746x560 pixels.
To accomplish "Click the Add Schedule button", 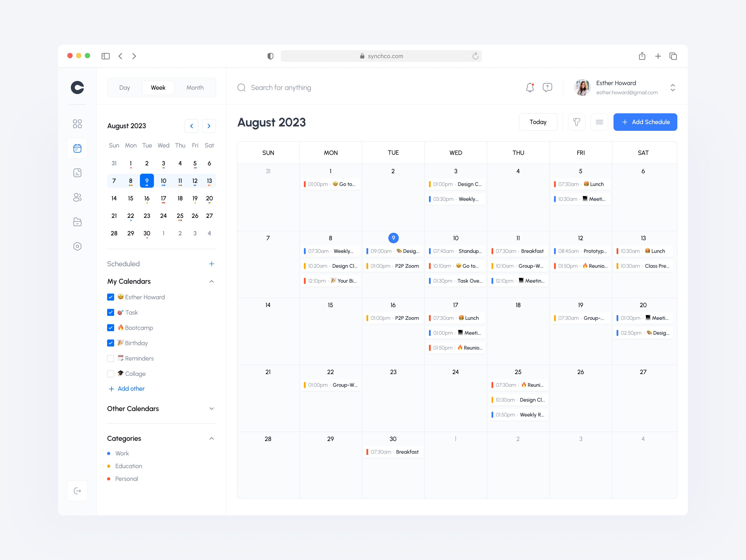I will click(x=645, y=122).
